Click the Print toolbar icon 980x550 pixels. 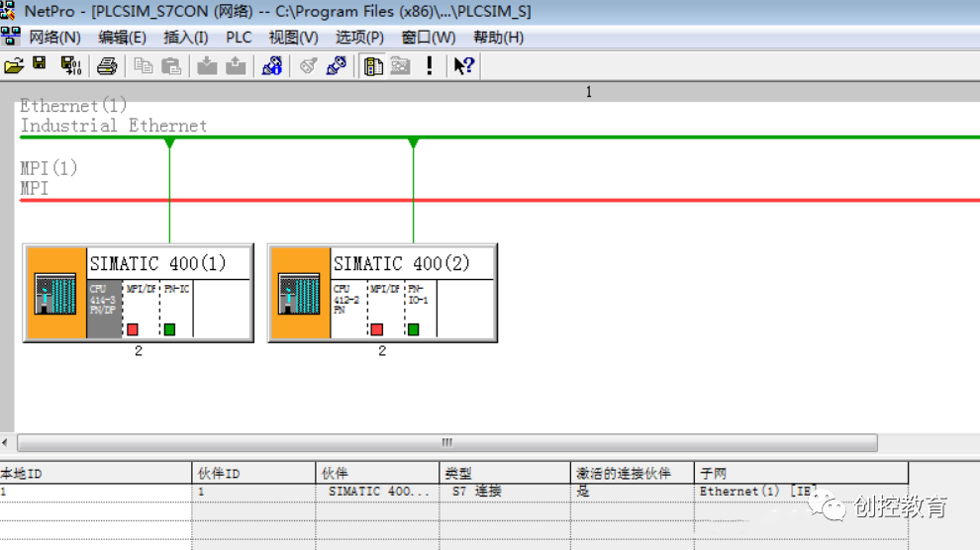(107, 65)
